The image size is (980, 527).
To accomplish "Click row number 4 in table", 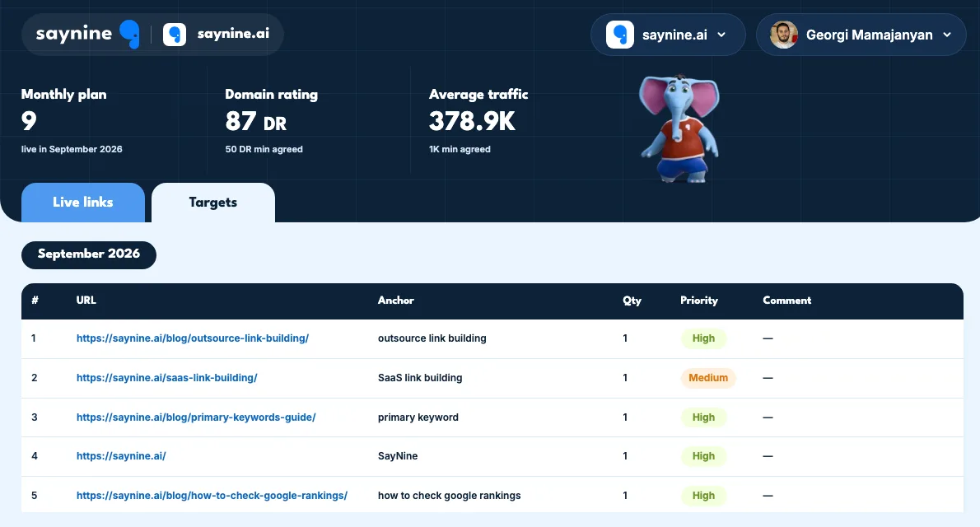I will pyautogui.click(x=35, y=455).
